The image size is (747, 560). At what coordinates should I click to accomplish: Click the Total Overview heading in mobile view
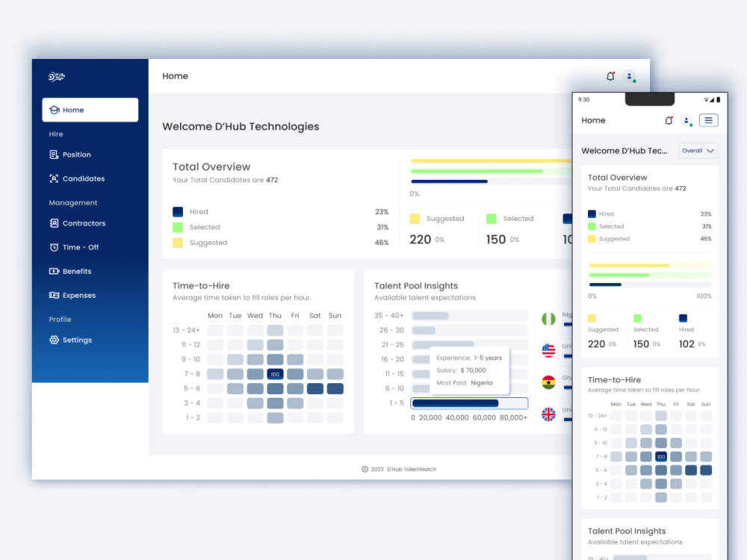pyautogui.click(x=618, y=178)
